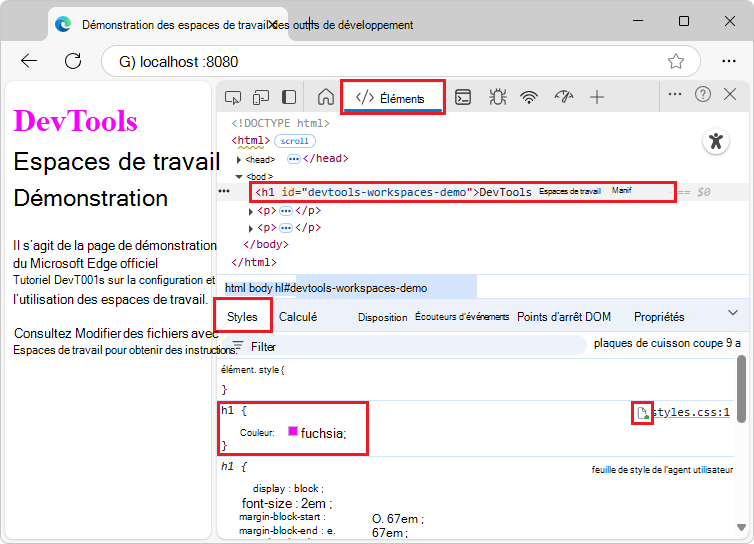The image size is (754, 544).
Task: Expand more tabs chevron in Styles pane
Action: (x=732, y=313)
